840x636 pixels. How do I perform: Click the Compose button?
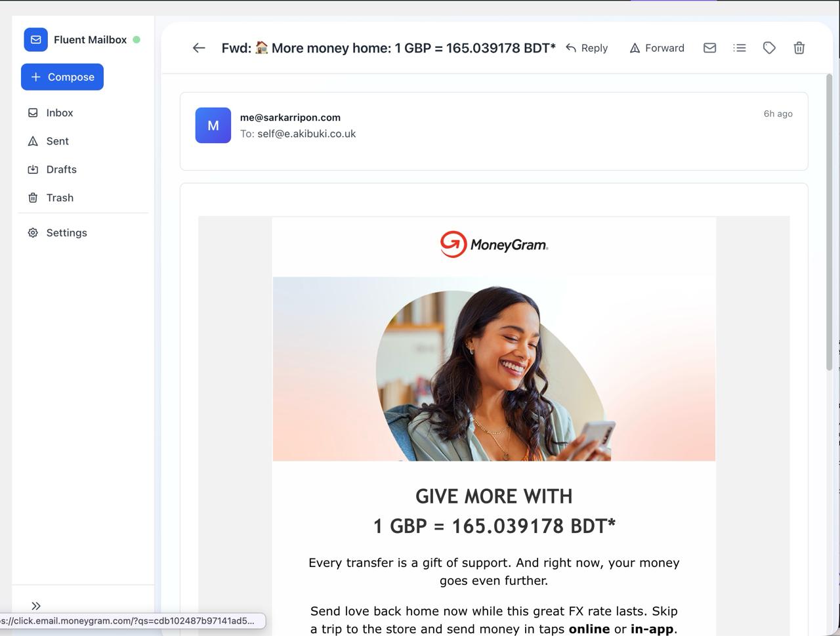point(62,77)
